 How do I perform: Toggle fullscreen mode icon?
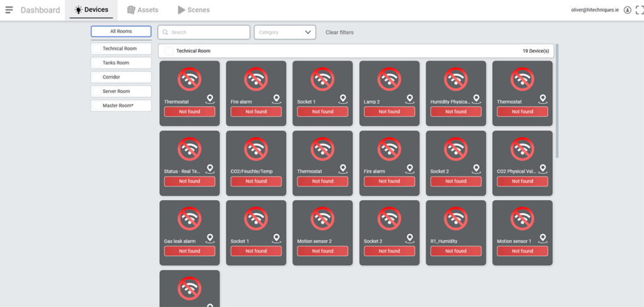tap(639, 10)
